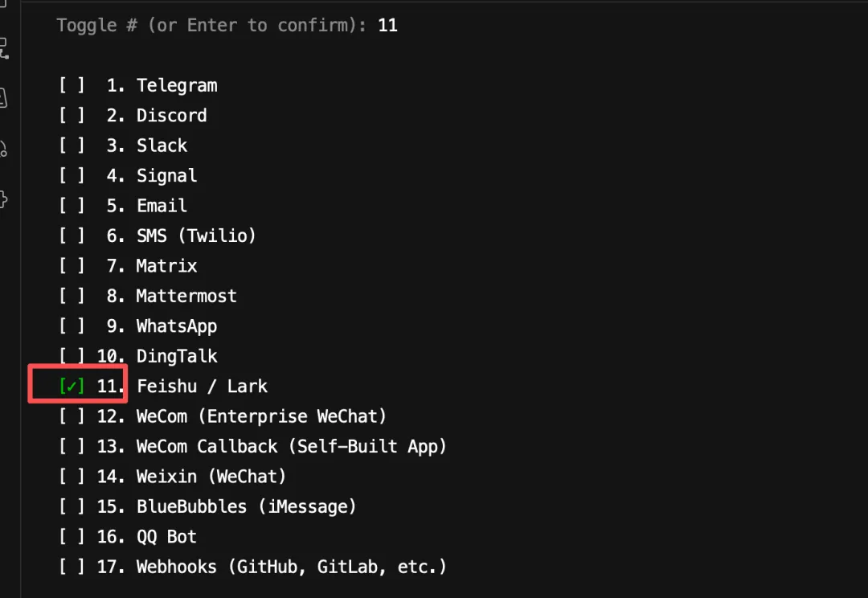Open the source control sidebar icon
The width and height of the screenshot is (868, 598).
3,49
